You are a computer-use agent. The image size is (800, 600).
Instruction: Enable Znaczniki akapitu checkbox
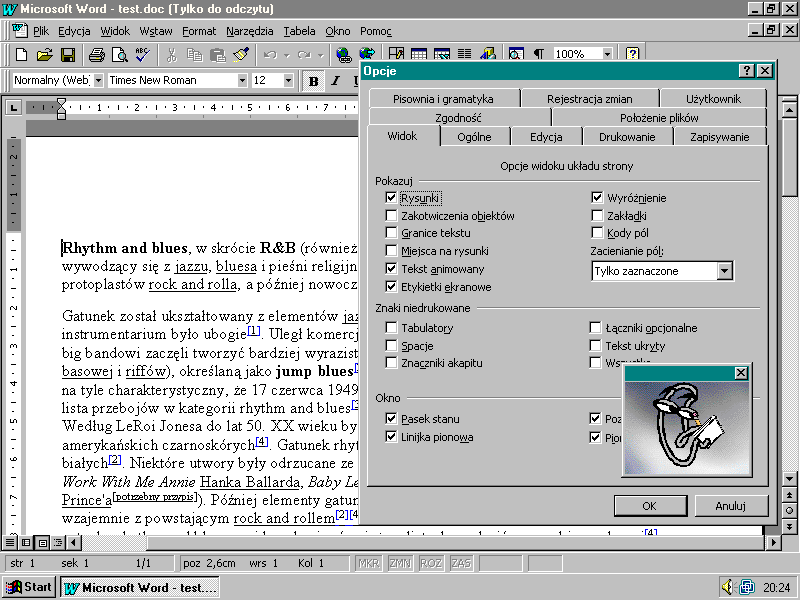click(x=391, y=363)
